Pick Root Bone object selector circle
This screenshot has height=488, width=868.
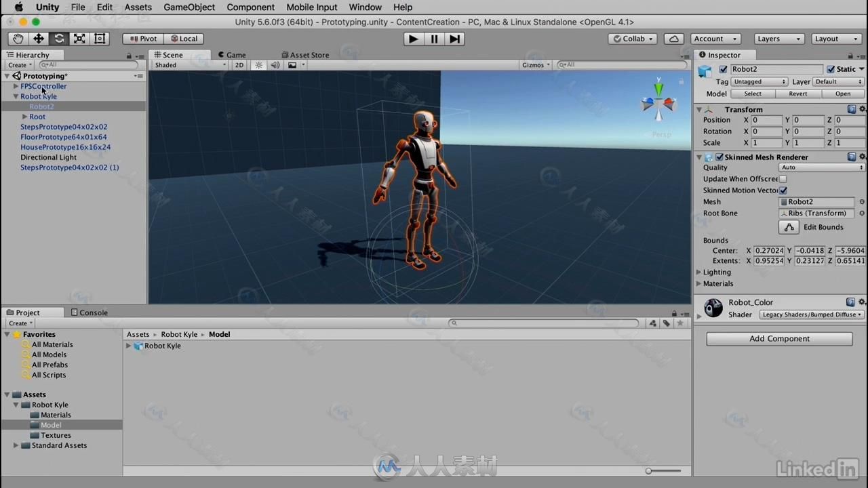[x=862, y=213]
